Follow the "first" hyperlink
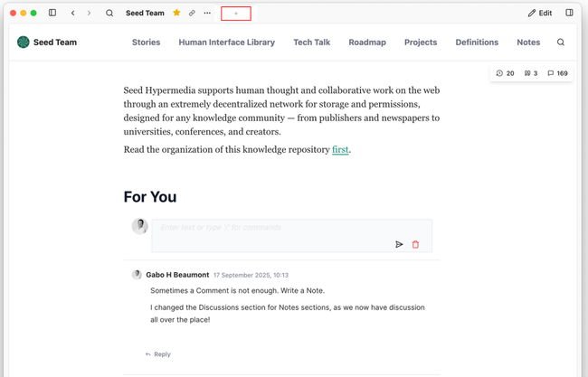Image resolution: width=588 pixels, height=377 pixels. coord(340,150)
